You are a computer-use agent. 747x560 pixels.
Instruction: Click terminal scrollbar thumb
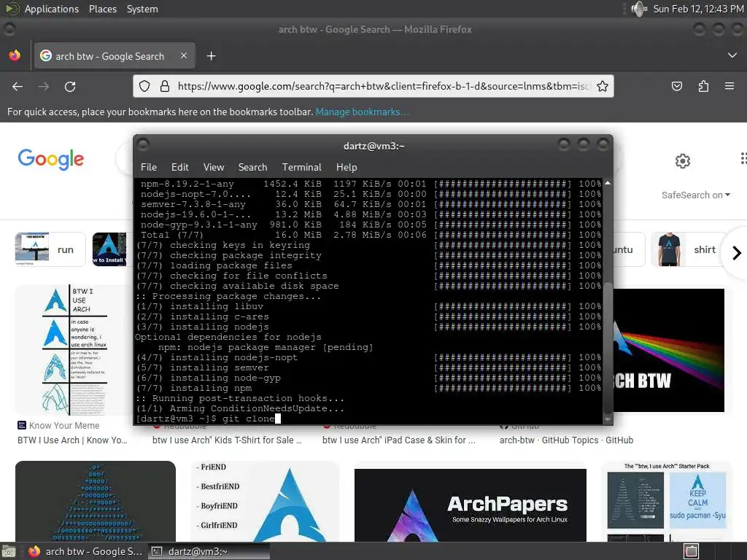pos(608,348)
